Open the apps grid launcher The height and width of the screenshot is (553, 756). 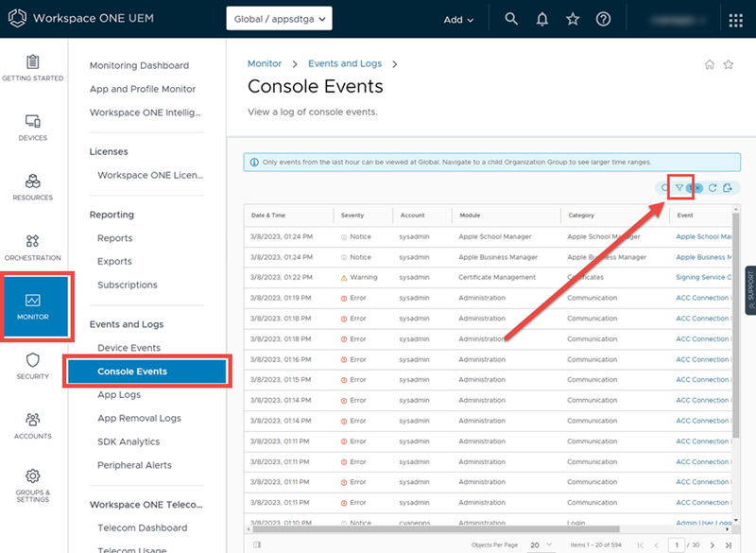pyautogui.click(x=736, y=20)
